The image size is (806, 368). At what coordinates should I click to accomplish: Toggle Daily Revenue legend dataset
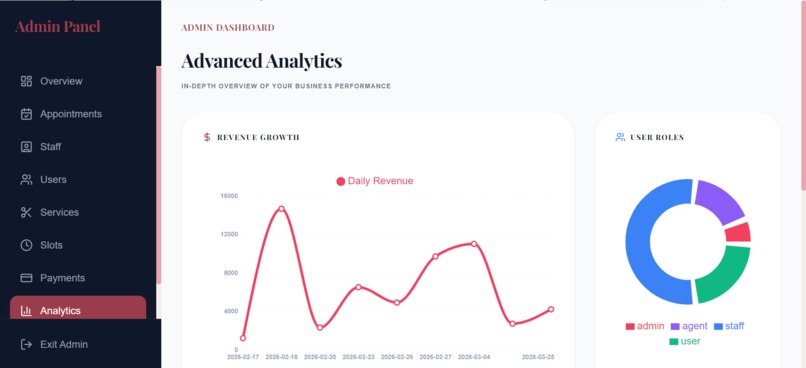click(375, 181)
